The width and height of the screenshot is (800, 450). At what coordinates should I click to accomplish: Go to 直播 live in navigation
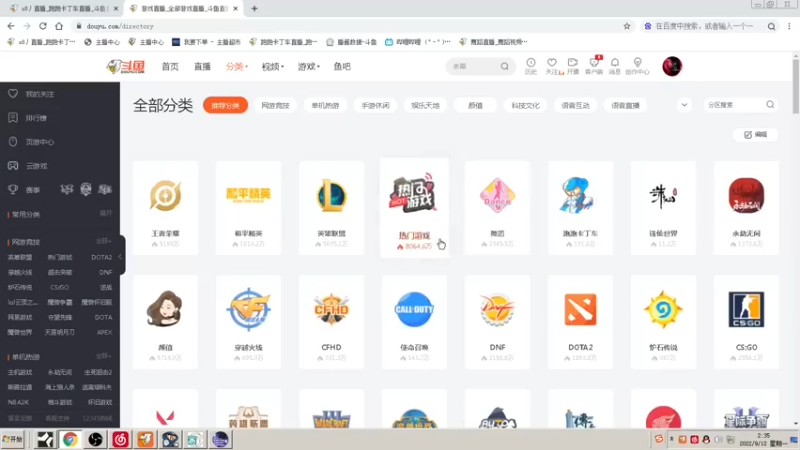(x=202, y=66)
